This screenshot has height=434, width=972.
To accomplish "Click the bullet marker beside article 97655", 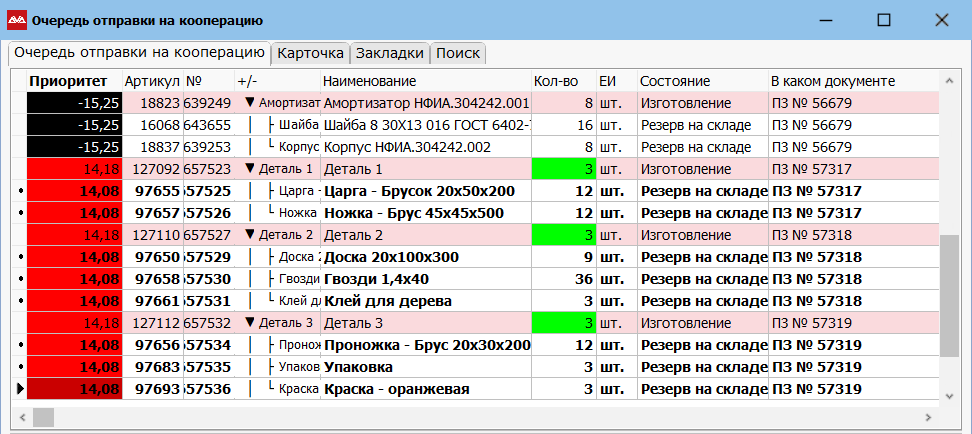I will pyautogui.click(x=18, y=191).
